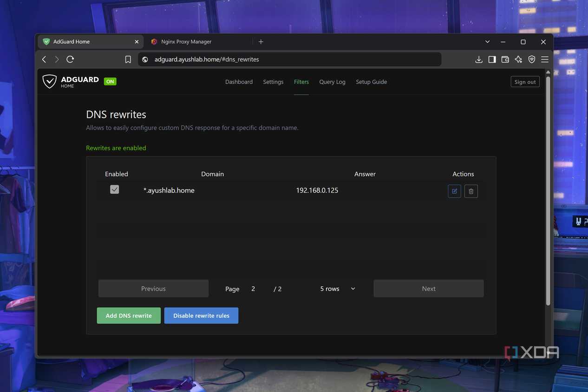
Task: Click the Answer column header
Action: (365, 174)
